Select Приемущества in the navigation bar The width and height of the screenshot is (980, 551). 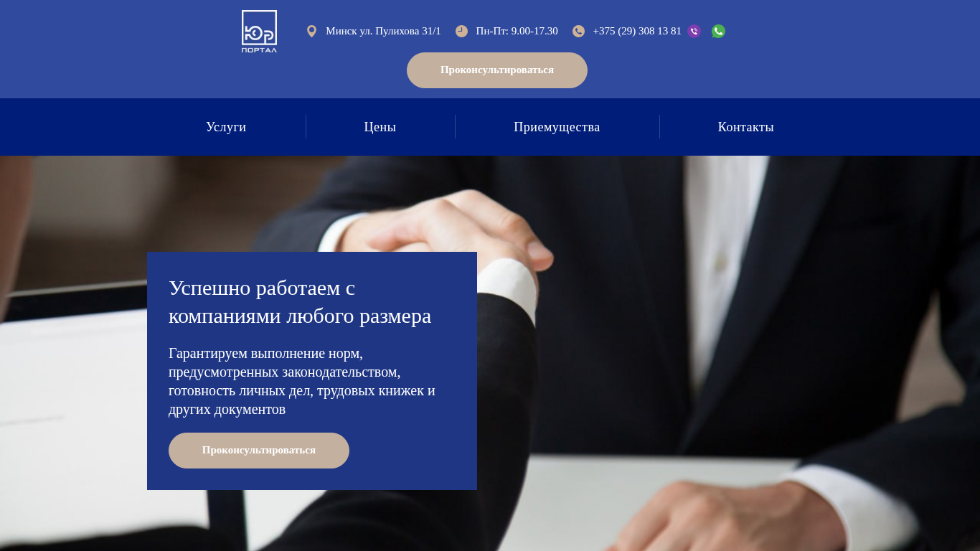click(x=557, y=127)
